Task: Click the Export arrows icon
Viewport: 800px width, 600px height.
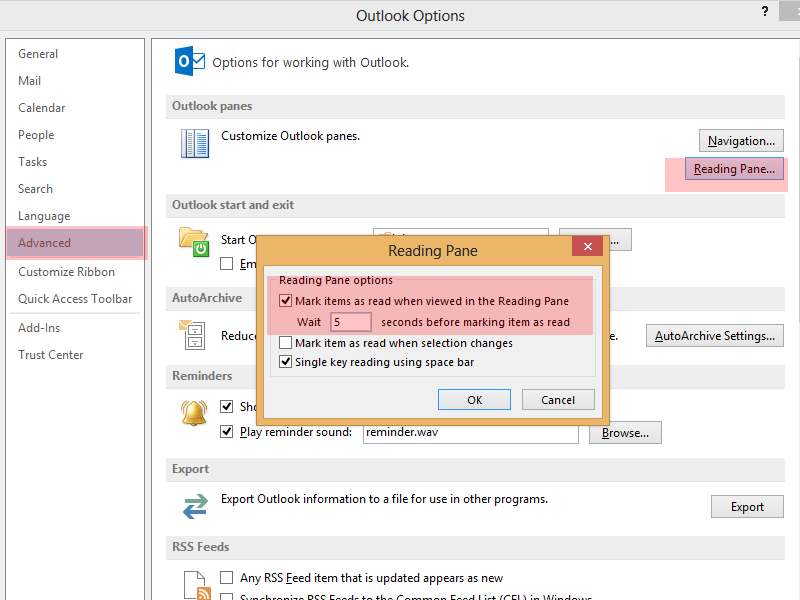Action: [194, 505]
